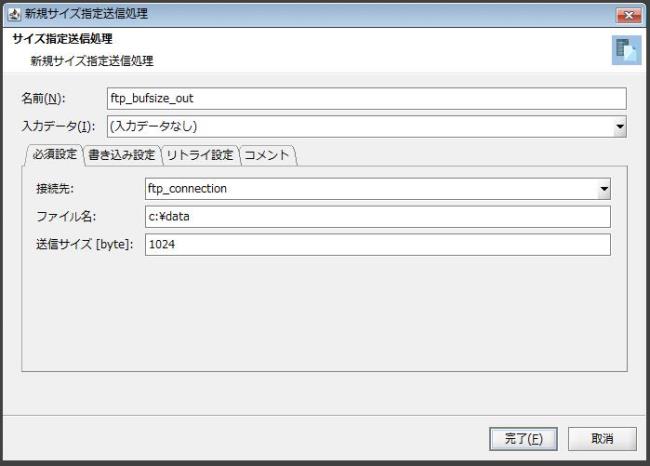The width and height of the screenshot is (650, 466).
Task: Click the send-process icon in the header
Action: click(x=626, y=50)
